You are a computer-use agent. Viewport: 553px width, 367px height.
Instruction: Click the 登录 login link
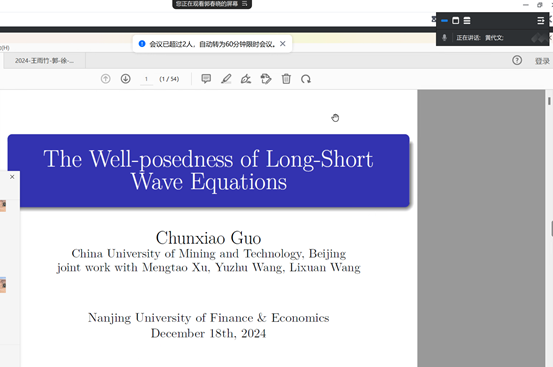click(x=542, y=61)
